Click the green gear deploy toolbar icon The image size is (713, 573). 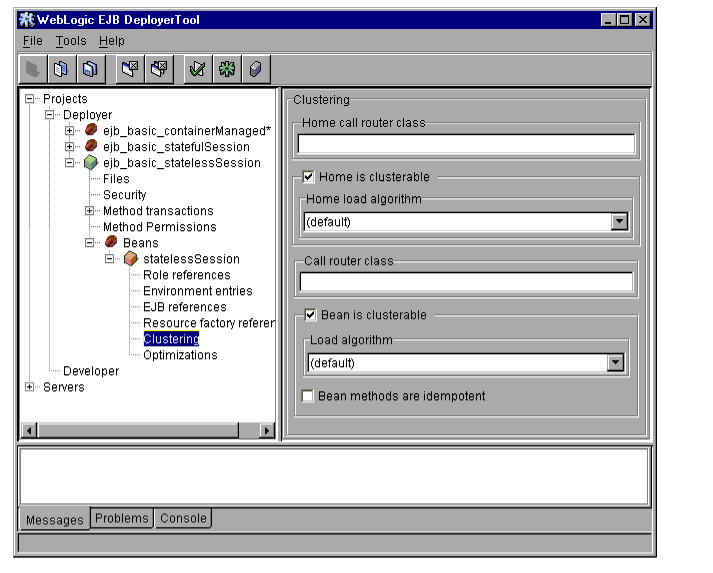(x=227, y=70)
